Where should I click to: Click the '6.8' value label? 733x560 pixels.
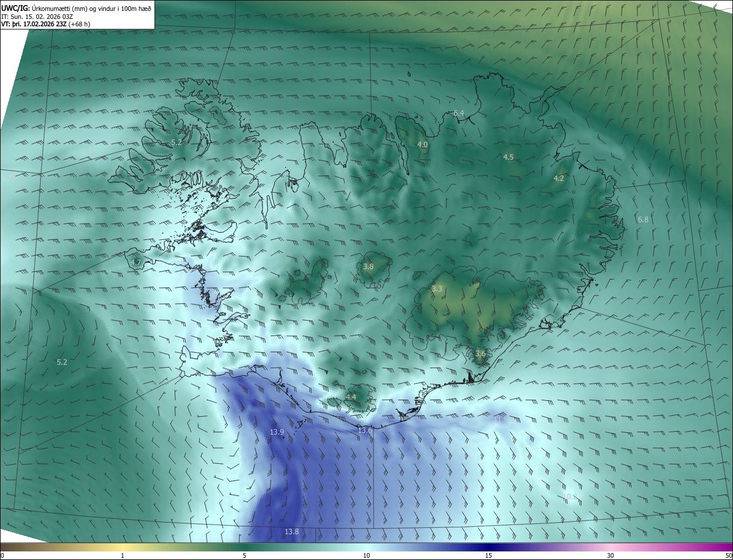click(x=643, y=219)
